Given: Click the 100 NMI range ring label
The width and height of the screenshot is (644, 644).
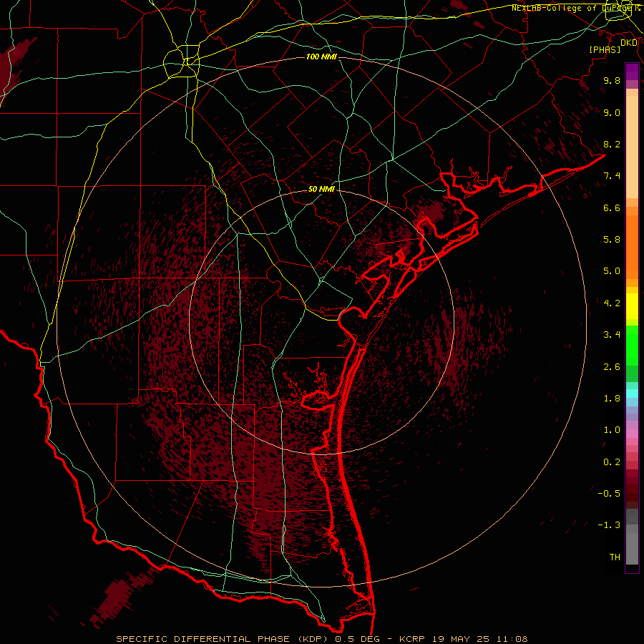Looking at the screenshot, I should pos(321,57).
